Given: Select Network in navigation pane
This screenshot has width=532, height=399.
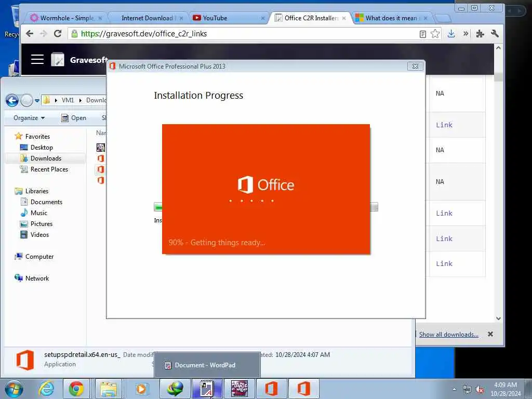Looking at the screenshot, I should point(37,278).
